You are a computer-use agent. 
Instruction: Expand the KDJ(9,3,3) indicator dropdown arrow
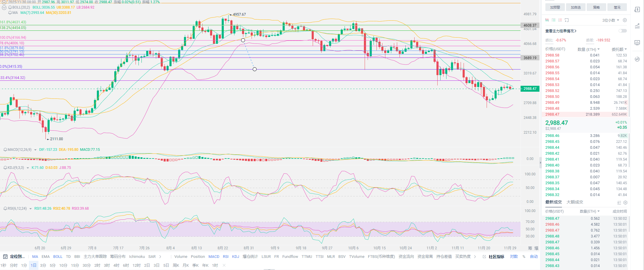[28, 168]
